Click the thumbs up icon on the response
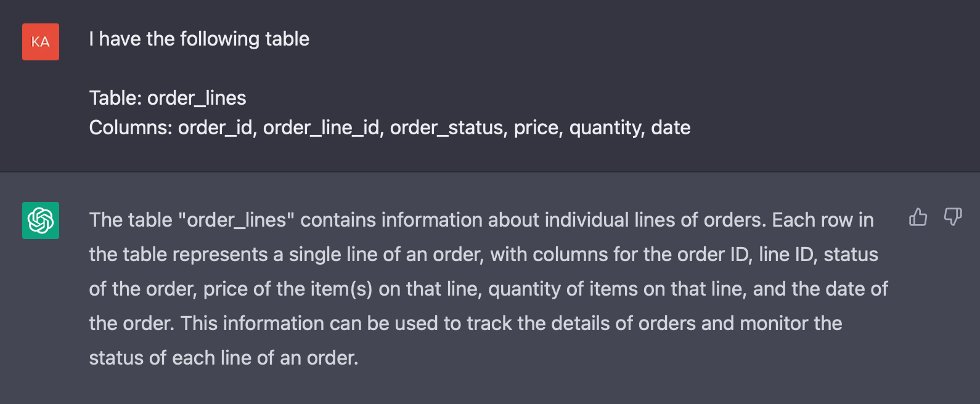 click(918, 217)
